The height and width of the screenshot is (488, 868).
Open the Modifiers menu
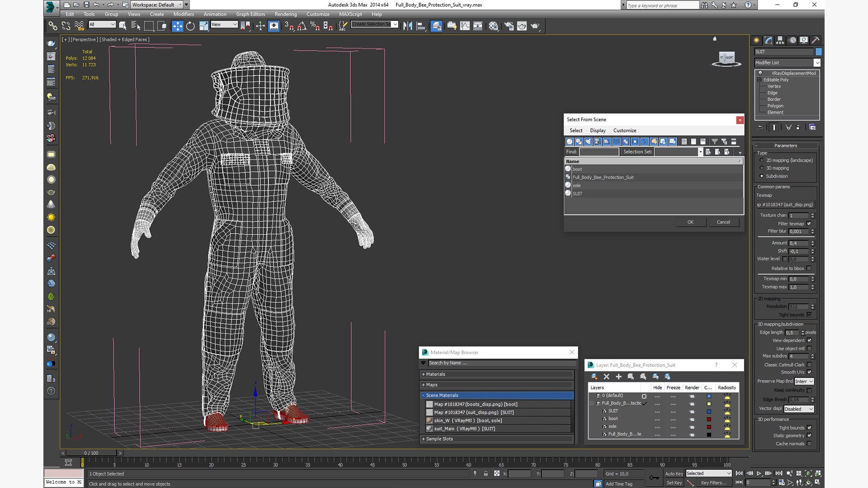click(184, 14)
